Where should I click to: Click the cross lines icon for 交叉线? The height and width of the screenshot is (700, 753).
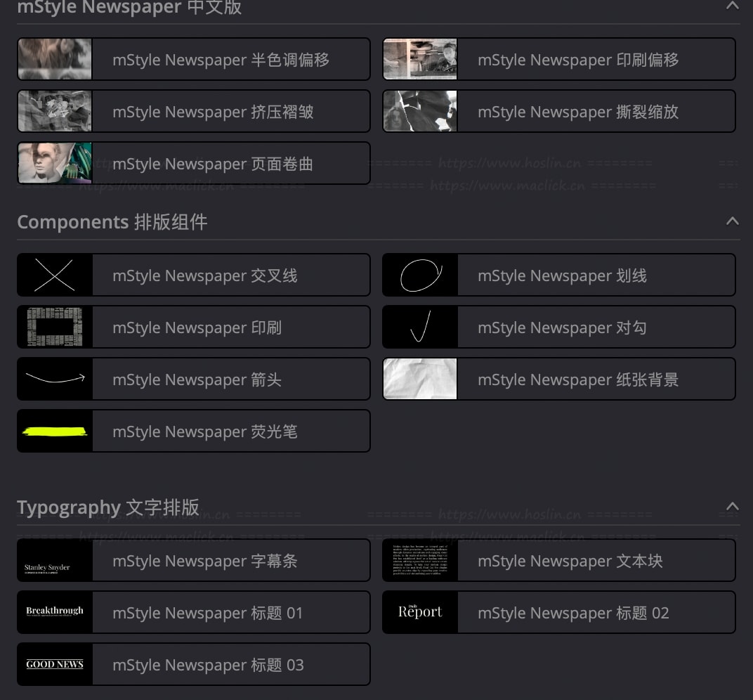click(55, 276)
